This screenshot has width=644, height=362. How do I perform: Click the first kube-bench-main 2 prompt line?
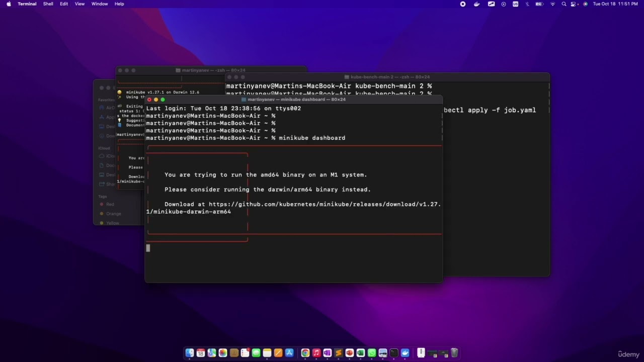[x=329, y=86]
